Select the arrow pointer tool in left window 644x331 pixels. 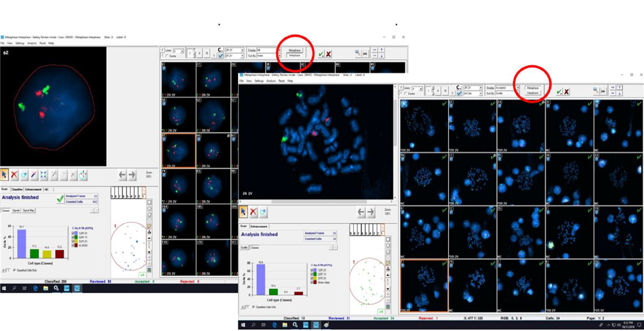pyautogui.click(x=5, y=175)
